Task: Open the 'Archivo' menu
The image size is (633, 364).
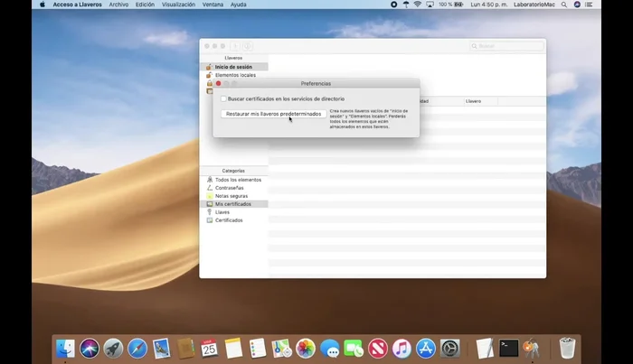Action: pos(118,5)
